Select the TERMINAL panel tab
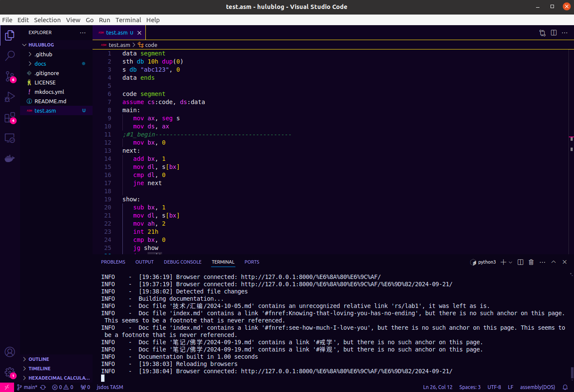Image resolution: width=574 pixels, height=392 pixels. coord(223,262)
